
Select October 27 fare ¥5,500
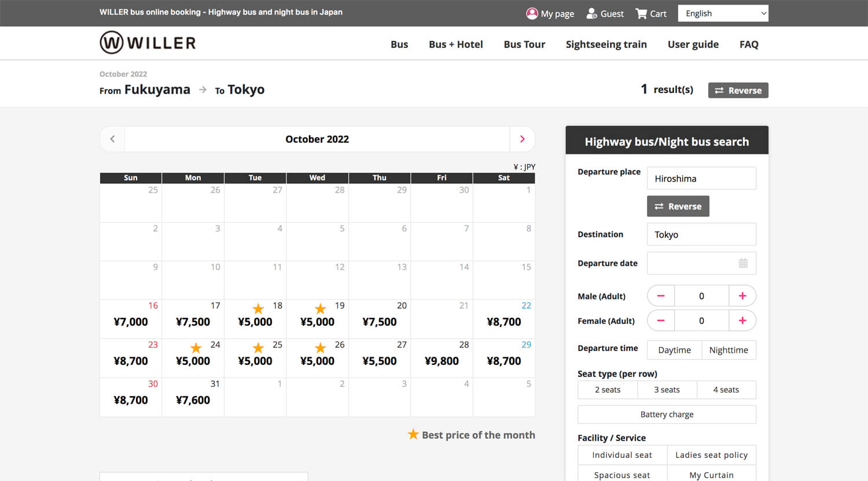click(380, 361)
